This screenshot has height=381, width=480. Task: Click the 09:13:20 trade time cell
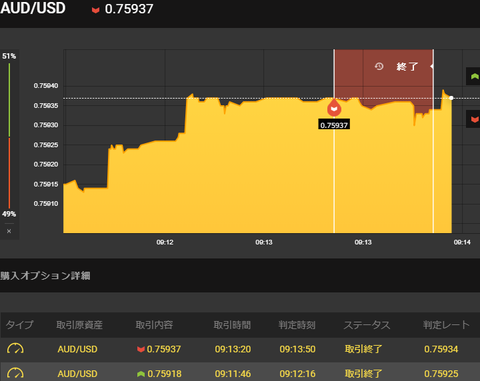coord(233,349)
